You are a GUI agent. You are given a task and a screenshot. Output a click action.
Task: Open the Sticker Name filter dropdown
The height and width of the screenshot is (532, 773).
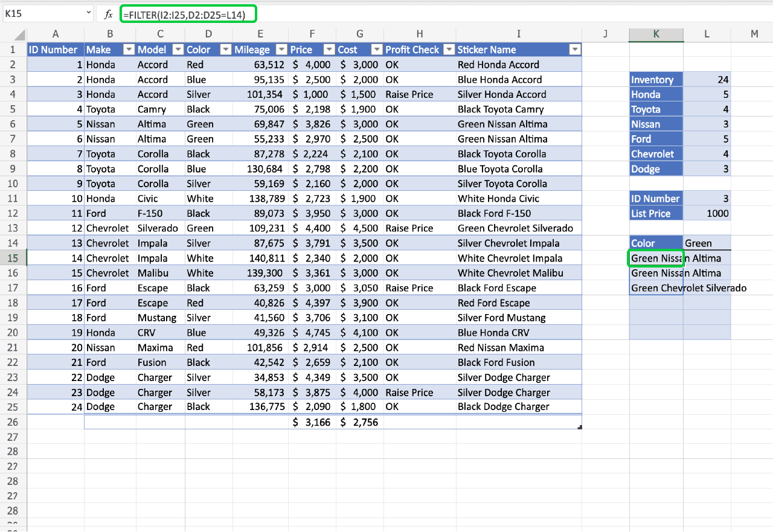tap(574, 50)
